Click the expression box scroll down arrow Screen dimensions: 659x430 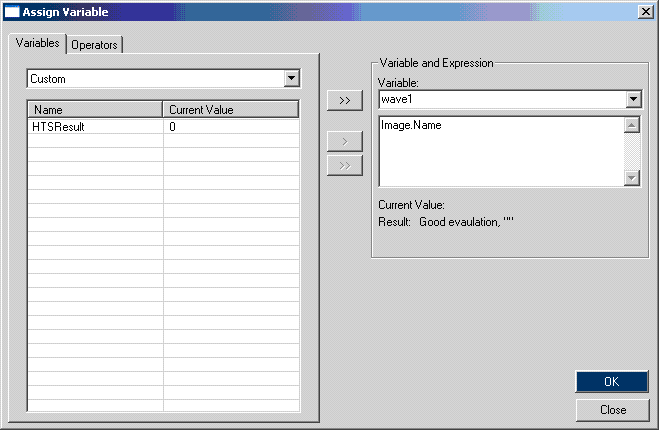(x=631, y=178)
